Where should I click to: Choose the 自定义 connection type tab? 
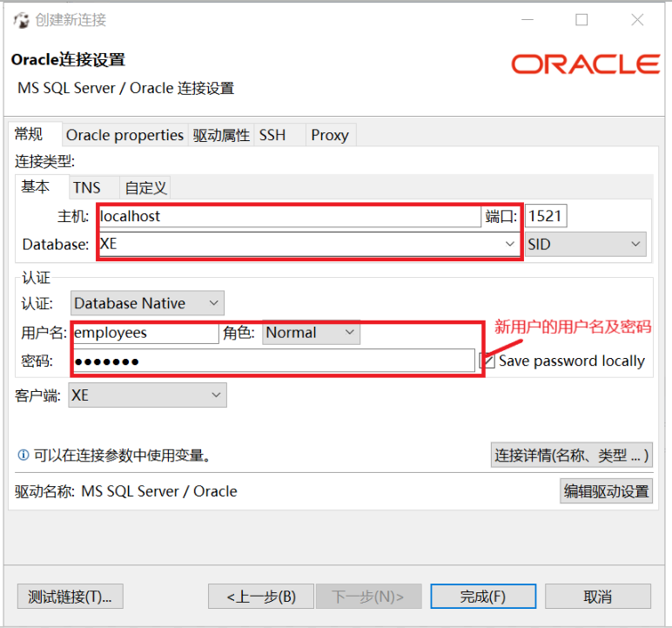pyautogui.click(x=145, y=188)
